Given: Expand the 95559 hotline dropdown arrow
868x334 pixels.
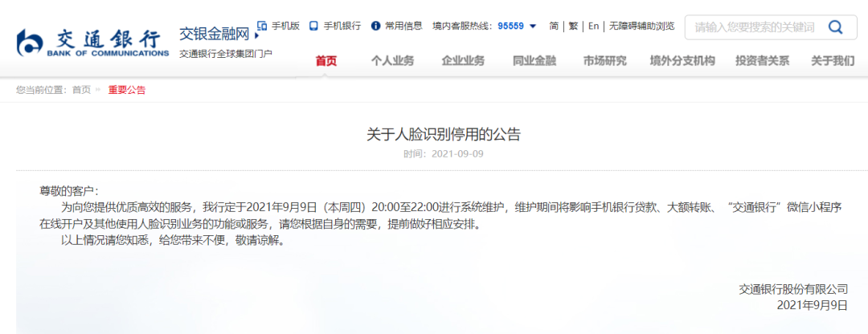Looking at the screenshot, I should (x=533, y=26).
